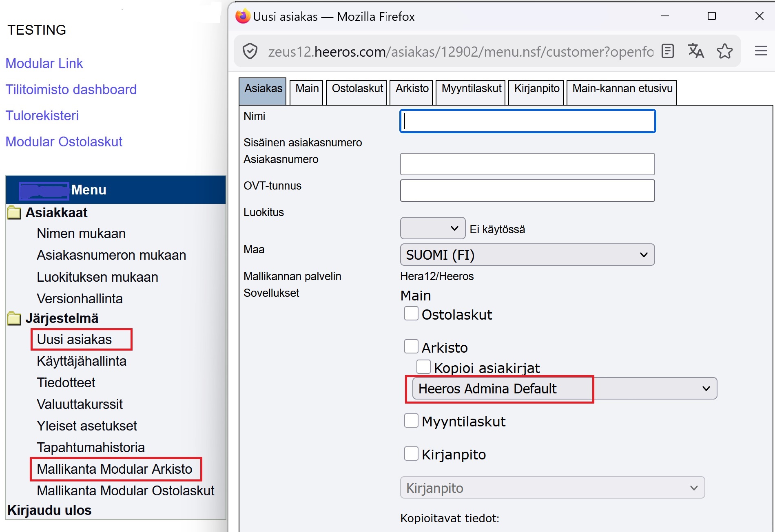Screen dimensions: 775x532
Task: Open Tapahtumahistoria in menu
Action: point(91,448)
